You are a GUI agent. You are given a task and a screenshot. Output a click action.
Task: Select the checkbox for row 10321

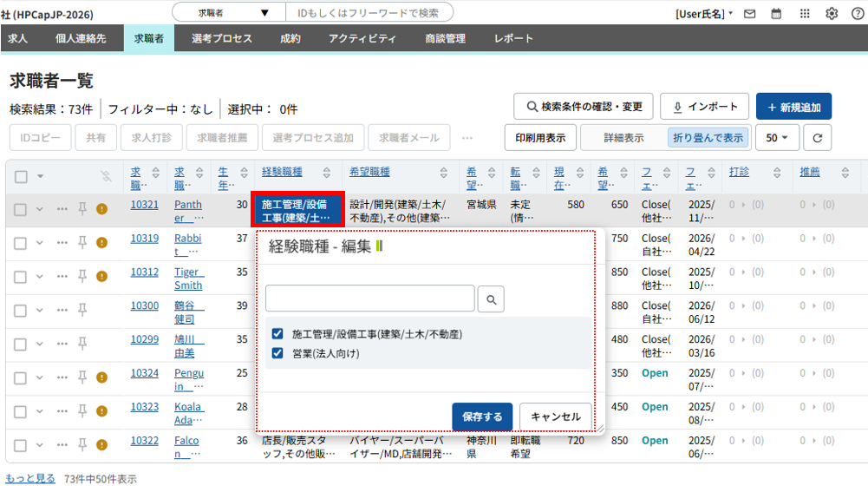(20, 209)
